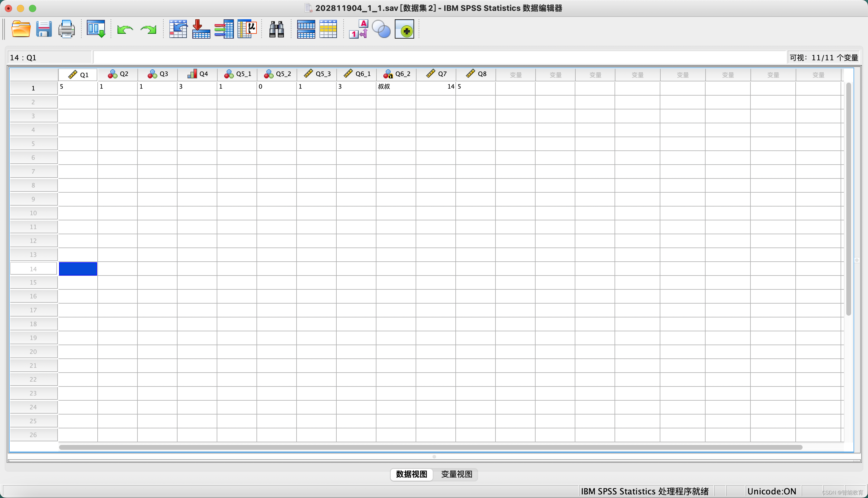The height and width of the screenshot is (498, 868).
Task: Select the Q5_2 column header
Action: (x=277, y=74)
